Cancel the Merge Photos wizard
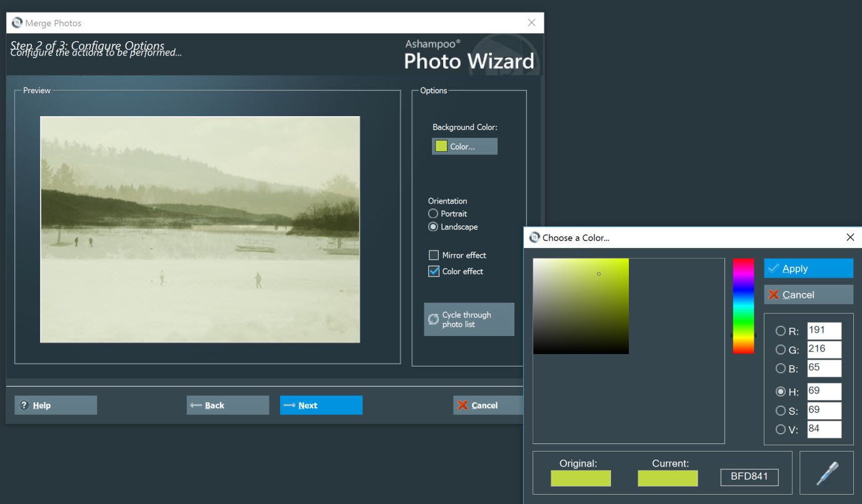This screenshot has width=862, height=504. (488, 405)
